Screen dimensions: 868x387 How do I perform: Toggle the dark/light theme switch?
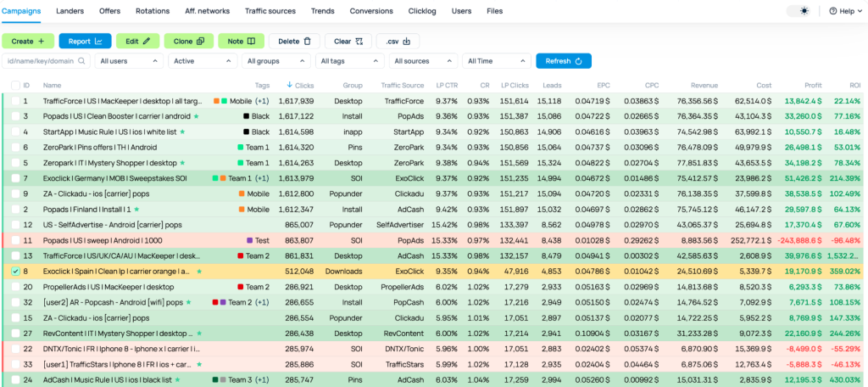click(x=798, y=11)
